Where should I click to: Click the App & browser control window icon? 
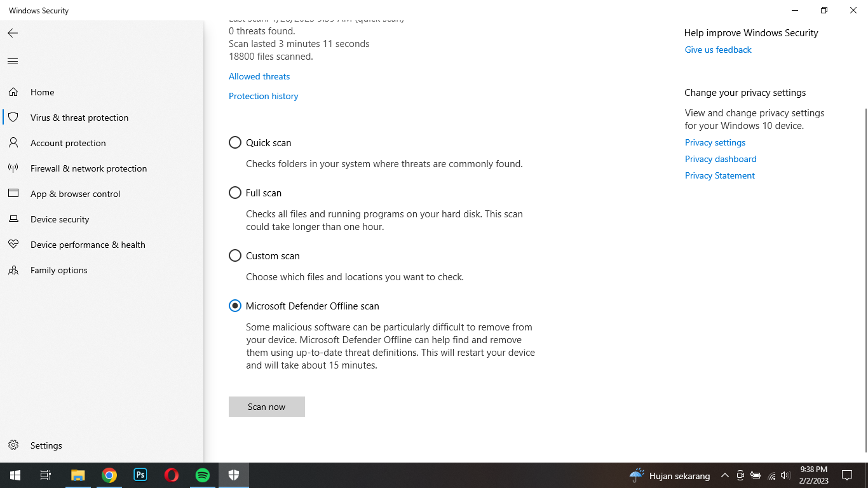13,194
